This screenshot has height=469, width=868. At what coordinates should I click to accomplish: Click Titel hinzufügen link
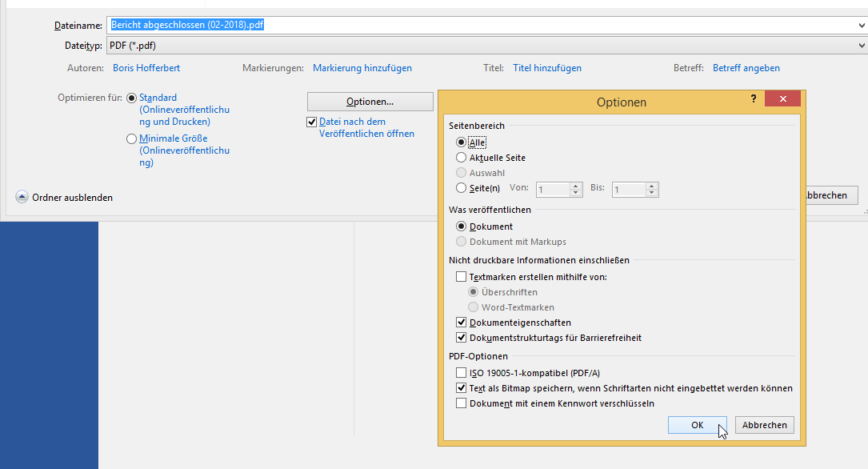coord(547,68)
